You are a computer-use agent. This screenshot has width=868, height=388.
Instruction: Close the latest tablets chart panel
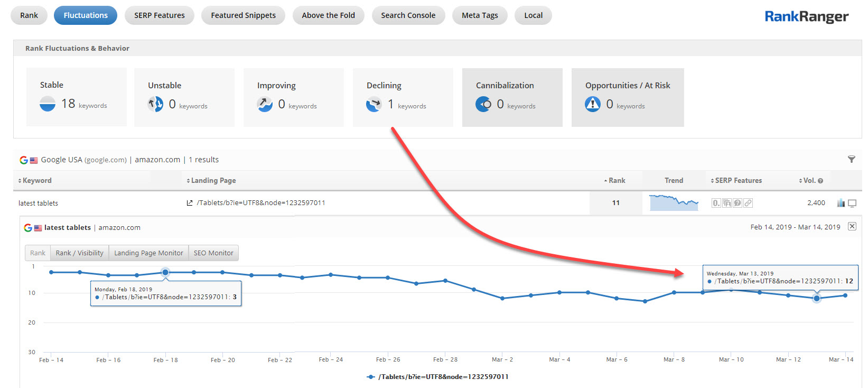tap(852, 226)
